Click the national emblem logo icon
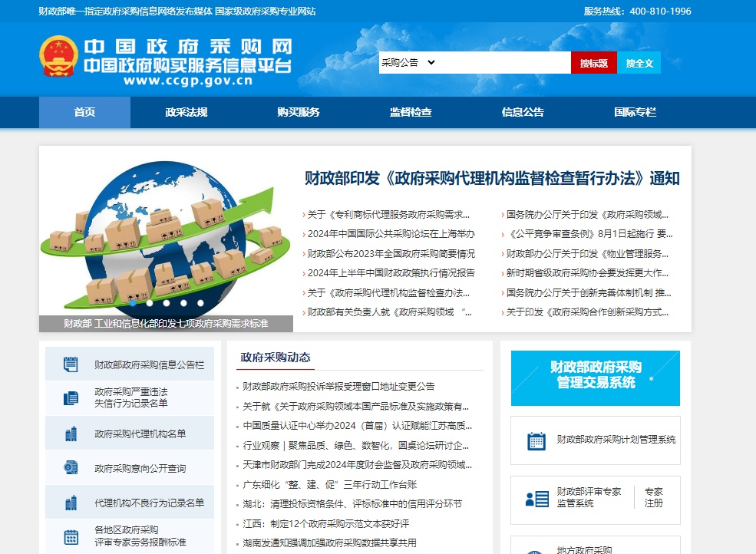Image resolution: width=756 pixels, height=554 pixels. click(x=58, y=56)
